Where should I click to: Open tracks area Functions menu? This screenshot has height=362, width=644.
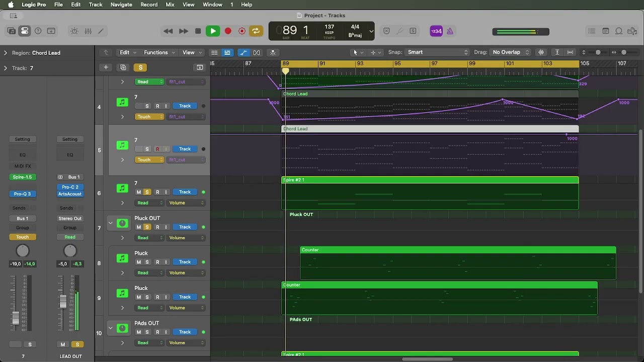click(x=159, y=52)
